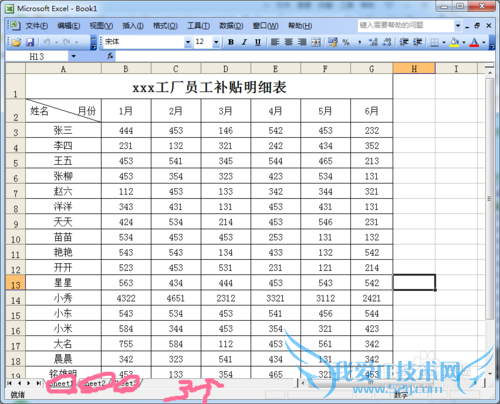Expand font size dropdown showing 12
500x404 pixels.
click(x=216, y=42)
